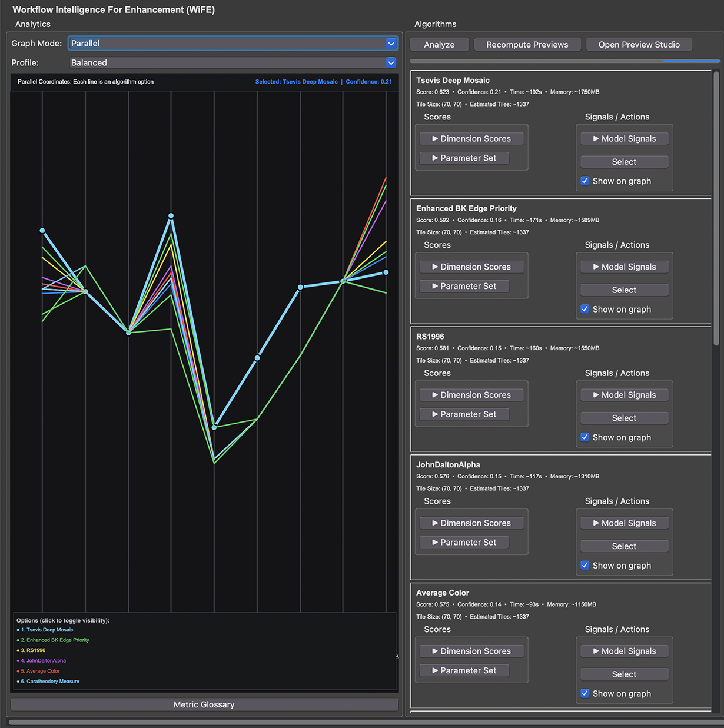Image resolution: width=724 pixels, height=728 pixels.
Task: Click the Tsevis Deep Mosaic card title
Action: coord(453,81)
